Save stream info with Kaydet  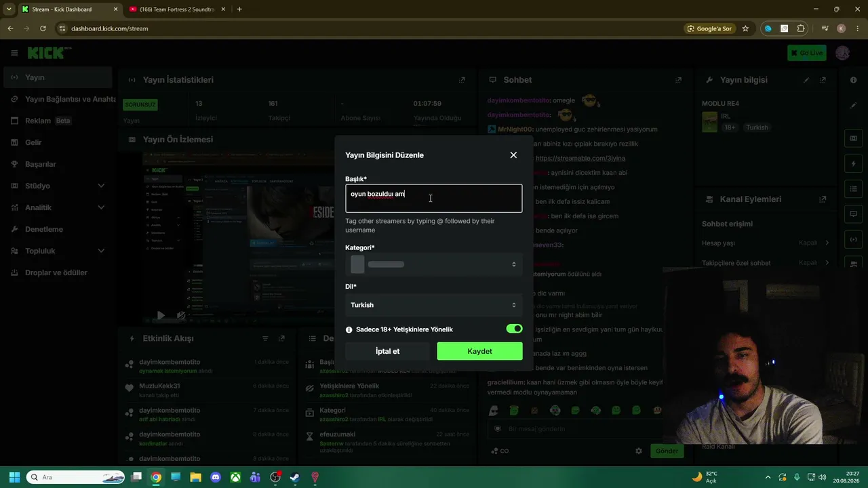(480, 351)
